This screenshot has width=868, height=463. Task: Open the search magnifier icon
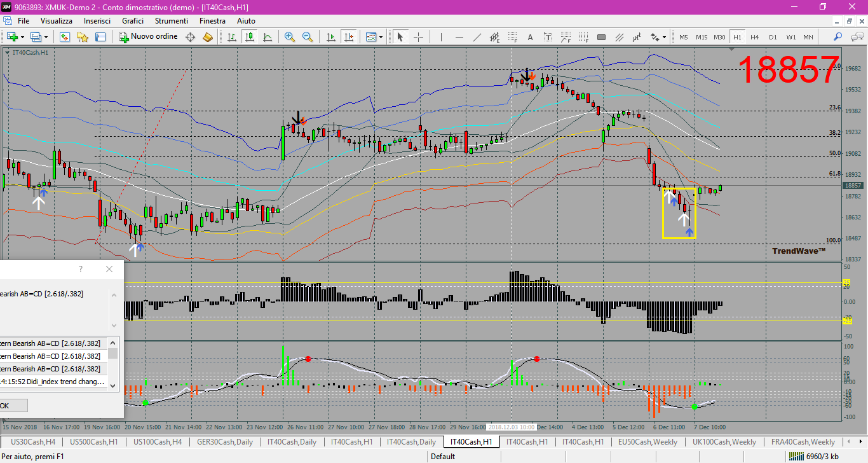838,37
